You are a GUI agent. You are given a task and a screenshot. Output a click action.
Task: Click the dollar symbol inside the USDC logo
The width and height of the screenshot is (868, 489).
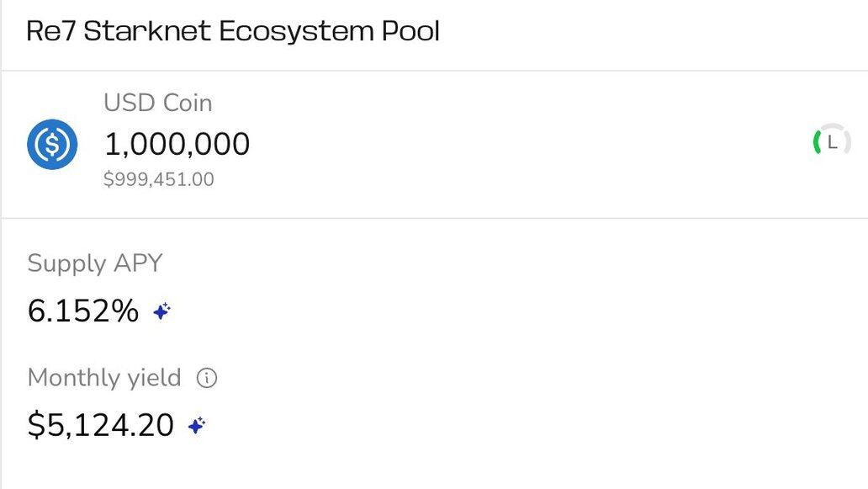click(x=52, y=145)
